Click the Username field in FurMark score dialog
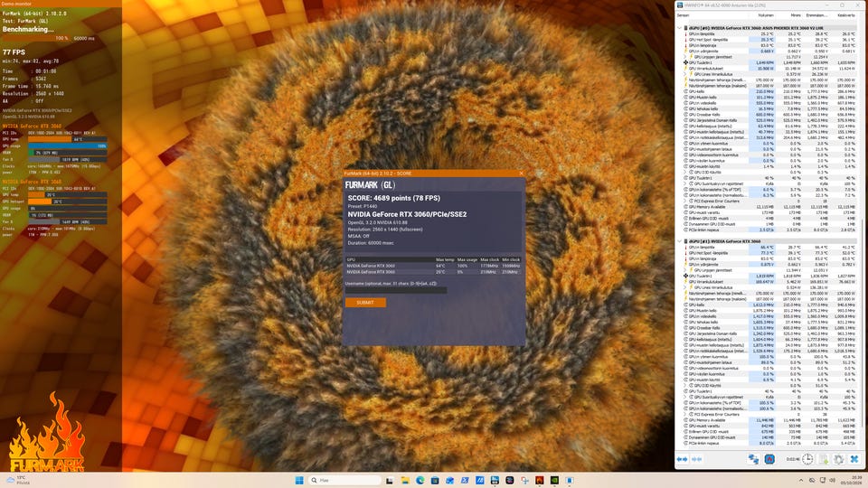The height and width of the screenshot is (488, 868). (396, 290)
